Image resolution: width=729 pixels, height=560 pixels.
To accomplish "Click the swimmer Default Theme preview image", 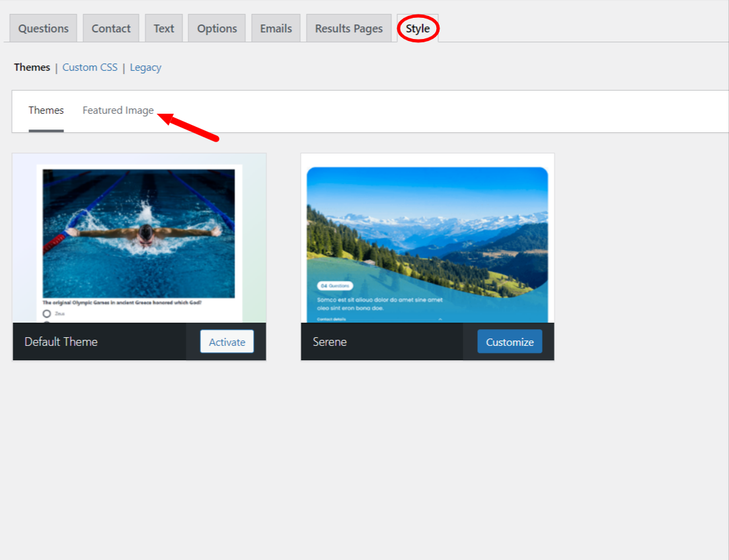I will 139,233.
